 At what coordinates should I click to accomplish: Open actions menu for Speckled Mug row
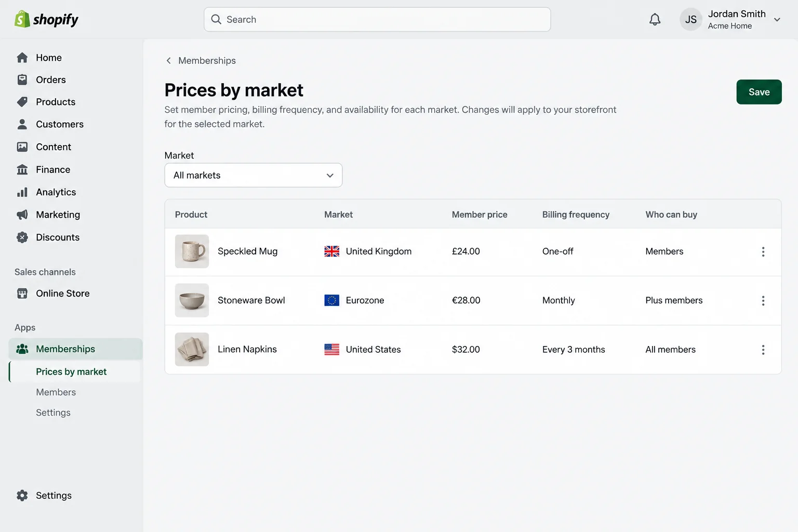pyautogui.click(x=763, y=251)
